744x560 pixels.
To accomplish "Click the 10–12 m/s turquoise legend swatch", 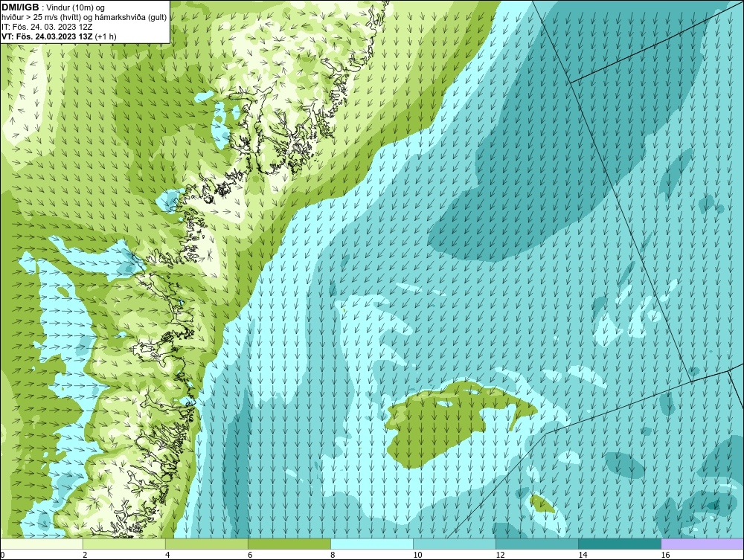I will click(x=454, y=544).
